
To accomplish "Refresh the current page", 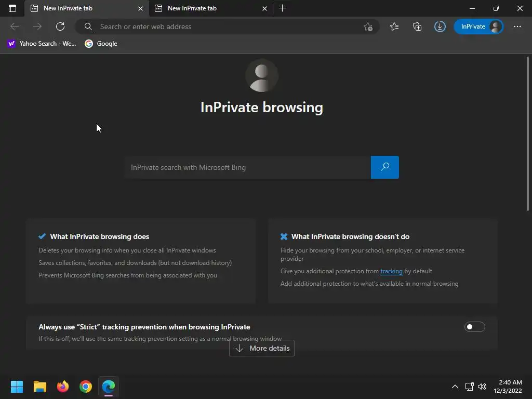I will [x=60, y=26].
